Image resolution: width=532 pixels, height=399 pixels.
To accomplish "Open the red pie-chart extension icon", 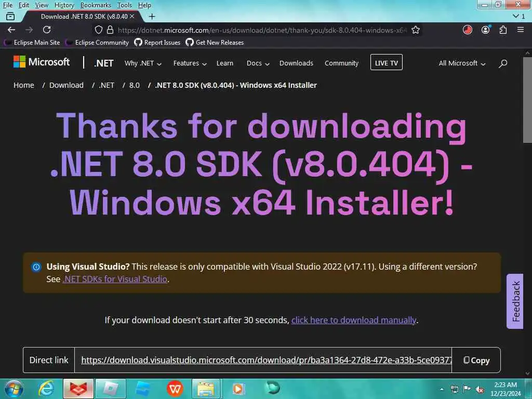I will (468, 30).
